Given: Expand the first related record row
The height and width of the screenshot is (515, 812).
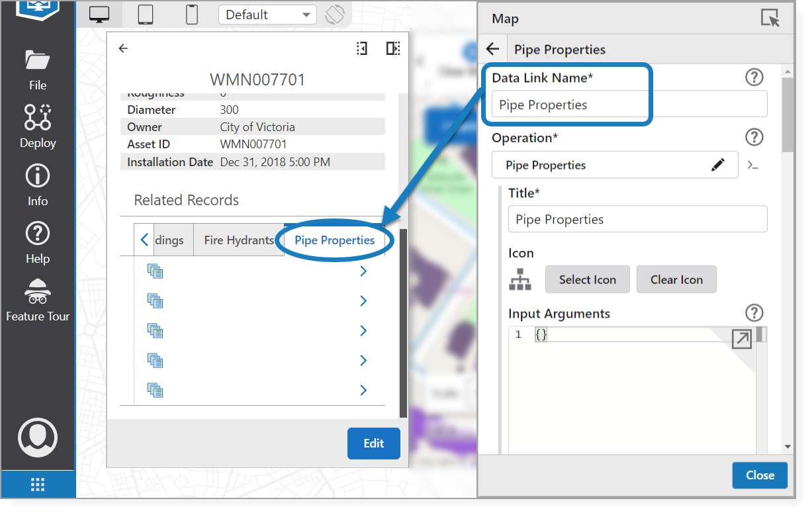Looking at the screenshot, I should (x=363, y=271).
